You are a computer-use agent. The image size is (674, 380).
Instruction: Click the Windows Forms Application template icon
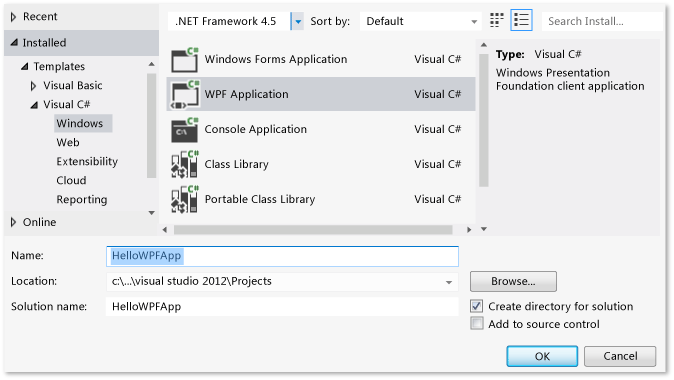[x=185, y=60]
